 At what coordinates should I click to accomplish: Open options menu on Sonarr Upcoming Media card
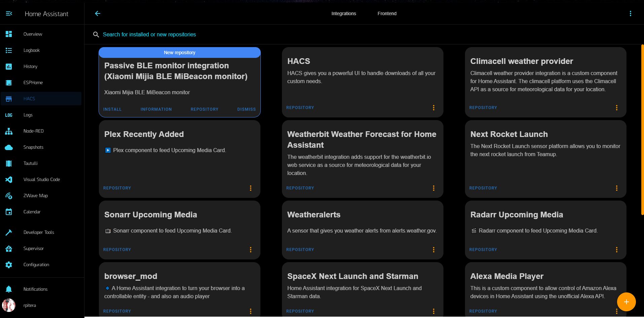pyautogui.click(x=250, y=250)
